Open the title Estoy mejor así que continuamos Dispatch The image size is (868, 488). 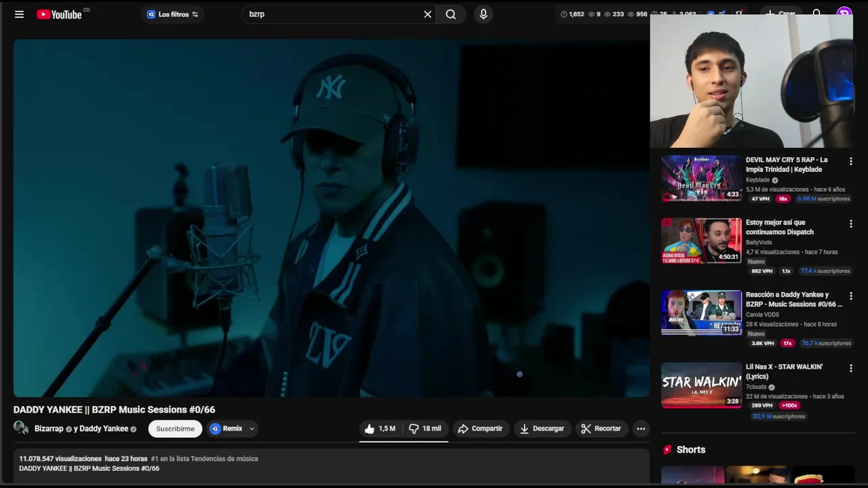[780, 227]
